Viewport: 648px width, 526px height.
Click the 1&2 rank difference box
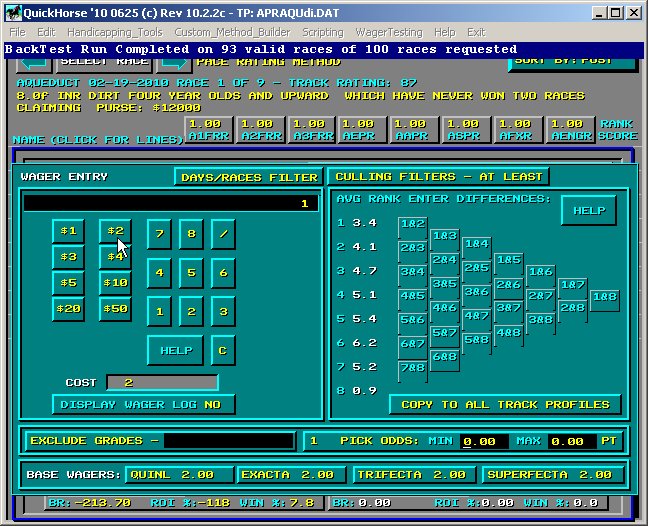tap(412, 224)
